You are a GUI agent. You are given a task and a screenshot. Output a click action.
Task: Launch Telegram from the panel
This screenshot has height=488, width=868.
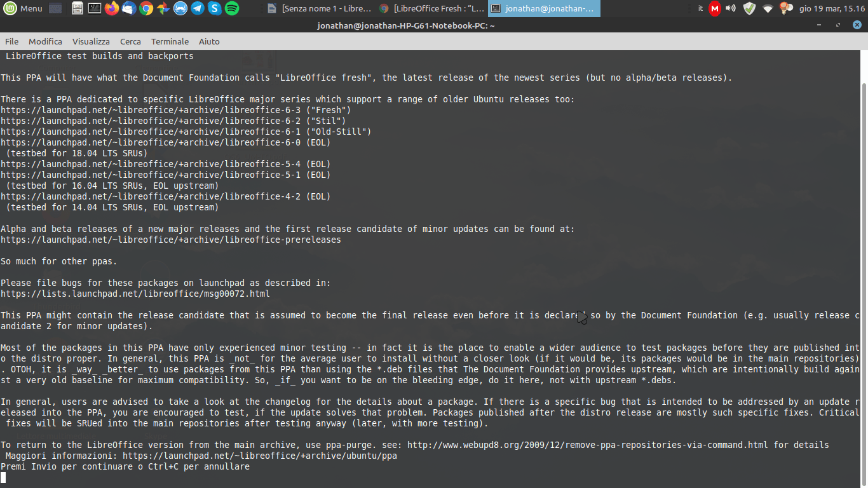click(x=197, y=8)
